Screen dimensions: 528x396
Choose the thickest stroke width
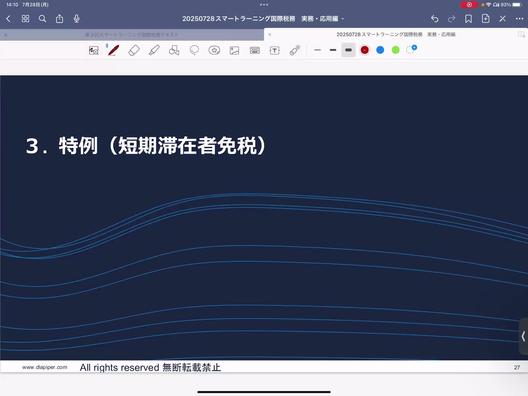[x=349, y=50]
